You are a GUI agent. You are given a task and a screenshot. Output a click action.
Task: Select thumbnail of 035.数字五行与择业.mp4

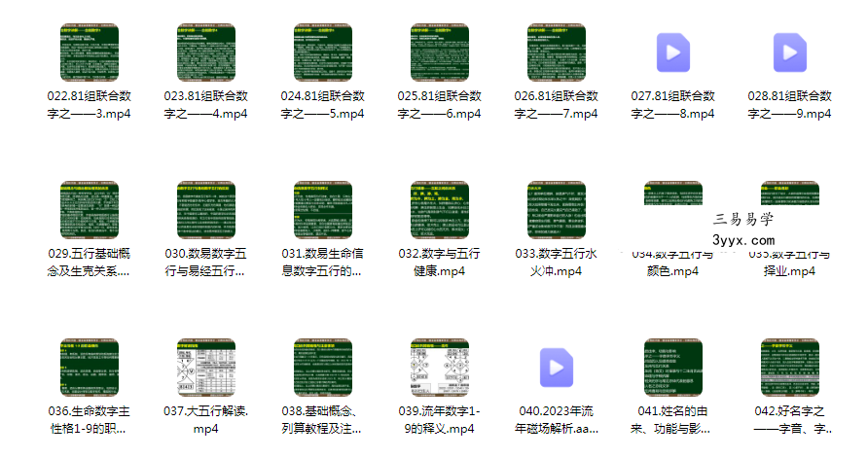790,194
